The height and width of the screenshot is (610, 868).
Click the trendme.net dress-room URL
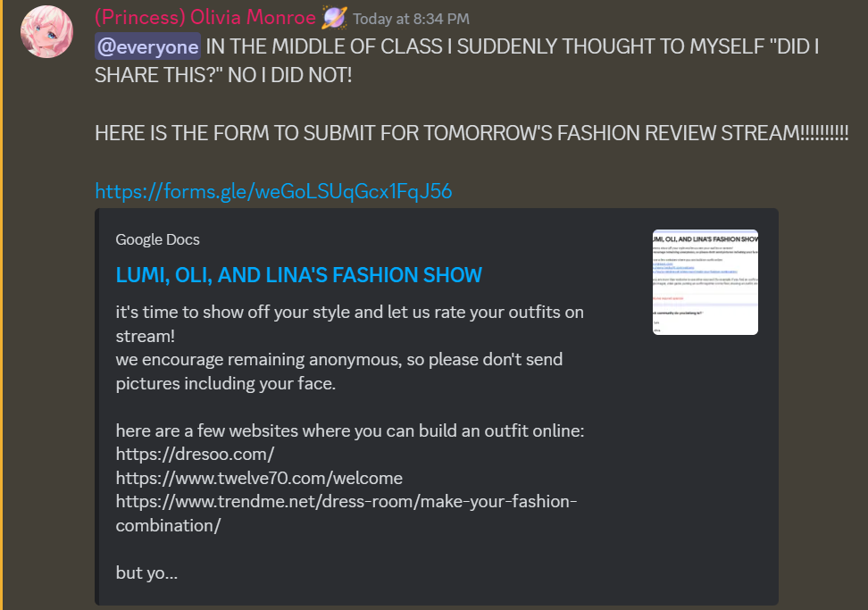[346, 514]
